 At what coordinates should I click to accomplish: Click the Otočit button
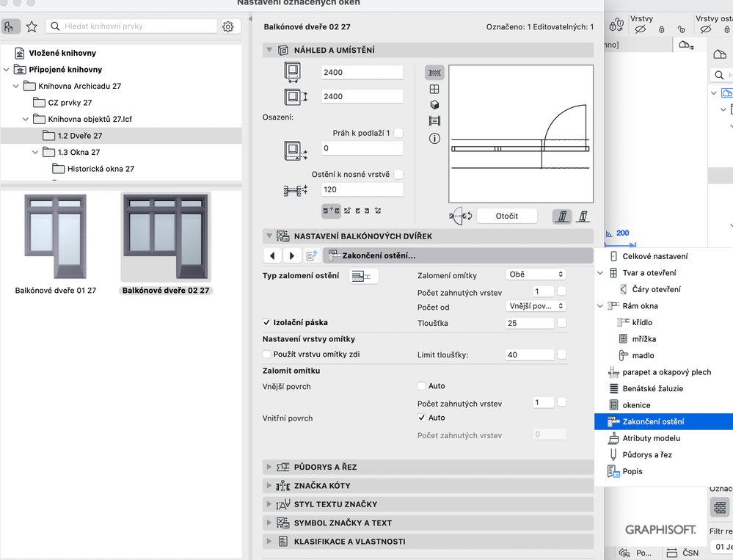[507, 216]
